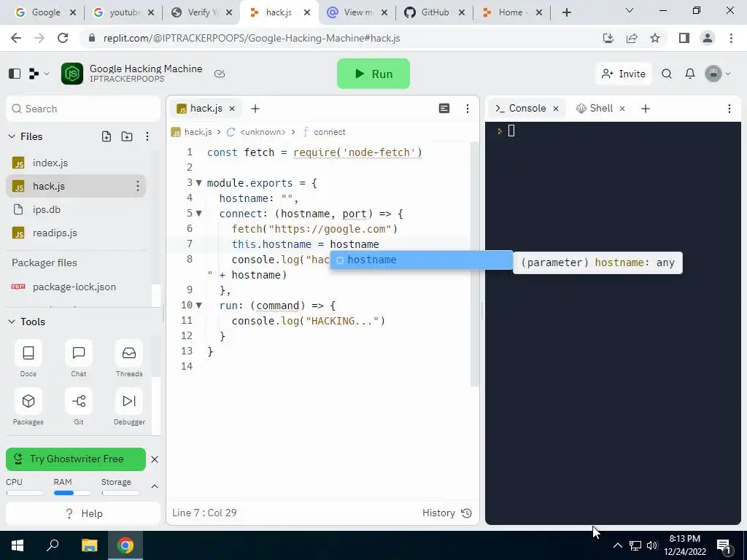Open the Replit logo menu
Image resolution: width=747 pixels, height=560 pixels.
coord(39,74)
